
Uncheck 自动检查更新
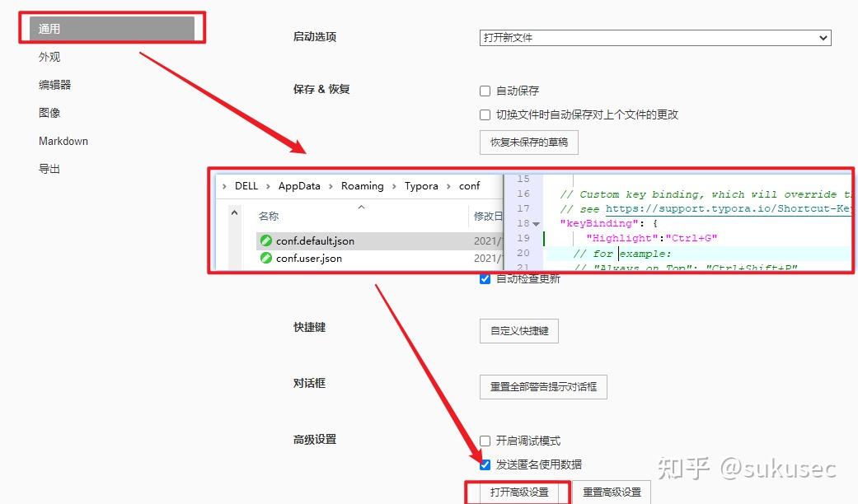coord(484,278)
